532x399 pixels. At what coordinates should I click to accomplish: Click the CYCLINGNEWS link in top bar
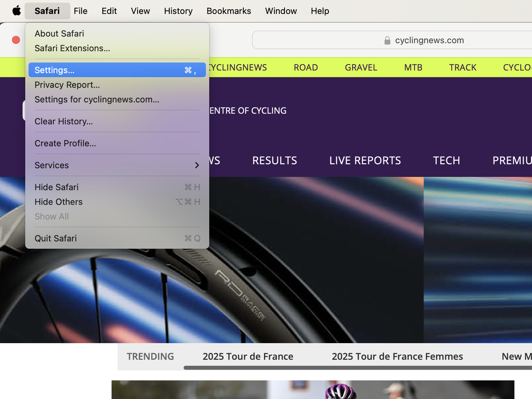(237, 67)
